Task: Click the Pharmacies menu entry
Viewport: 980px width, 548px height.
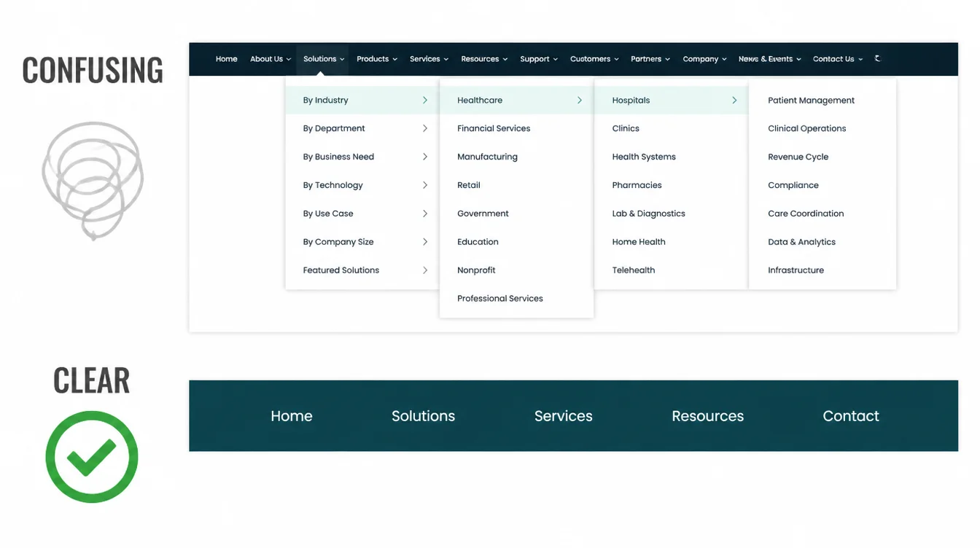Action: [x=637, y=185]
